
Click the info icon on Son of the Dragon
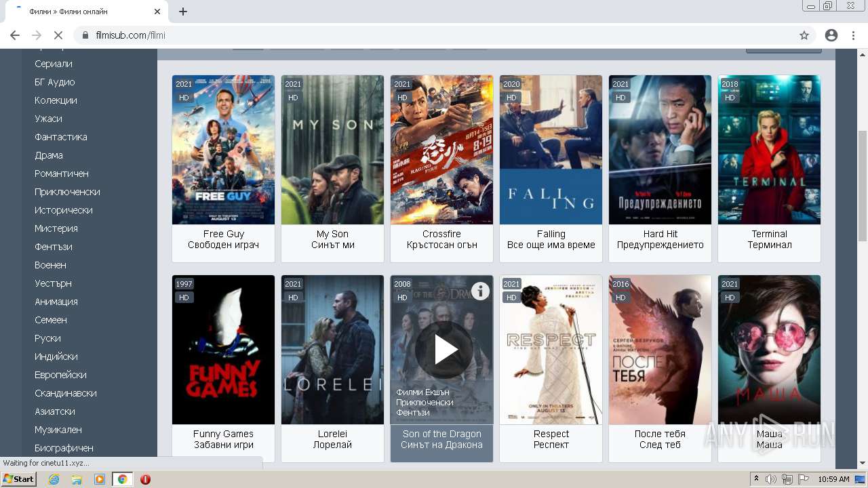coord(480,291)
